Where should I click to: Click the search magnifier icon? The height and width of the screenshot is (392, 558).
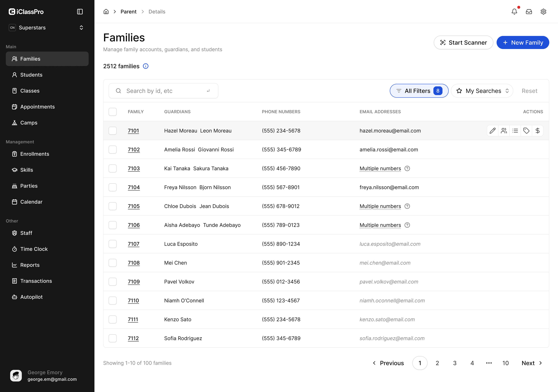click(x=118, y=91)
